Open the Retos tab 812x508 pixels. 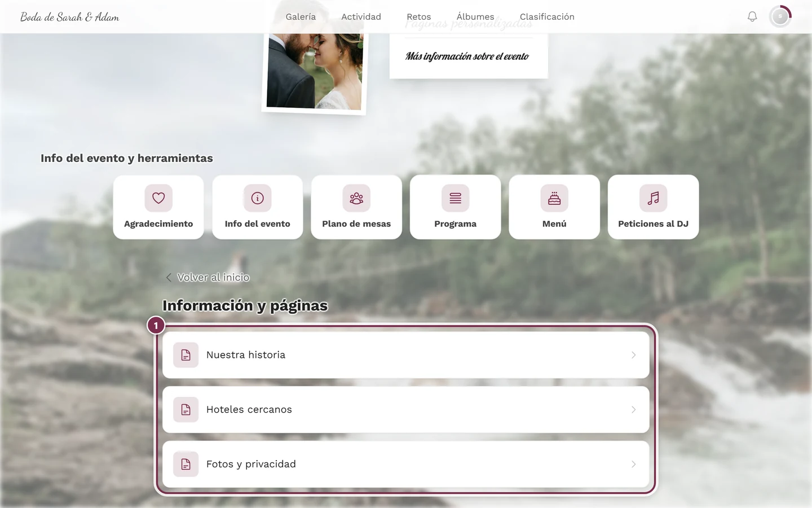[419, 17]
